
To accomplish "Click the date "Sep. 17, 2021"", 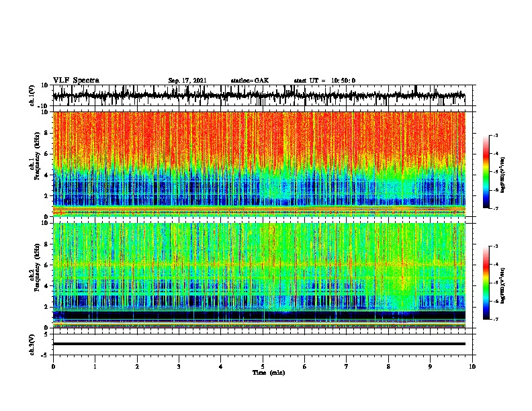I will pos(187,81).
